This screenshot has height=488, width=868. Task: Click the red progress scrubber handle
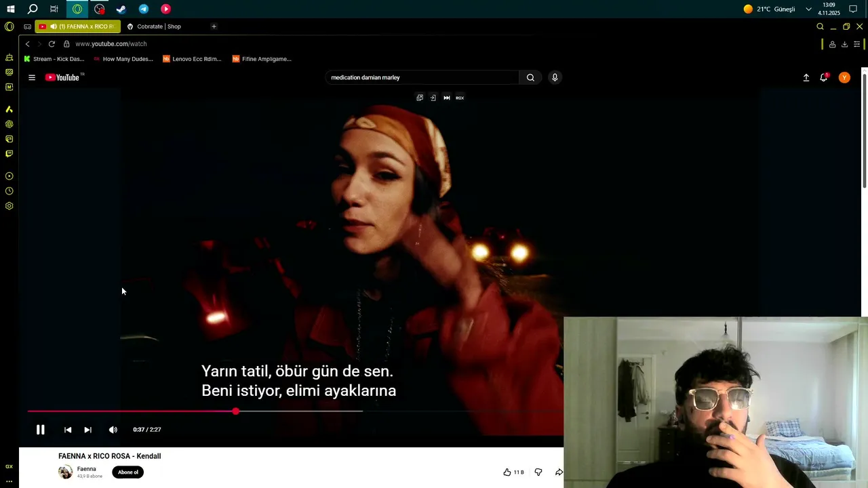pyautogui.click(x=235, y=411)
